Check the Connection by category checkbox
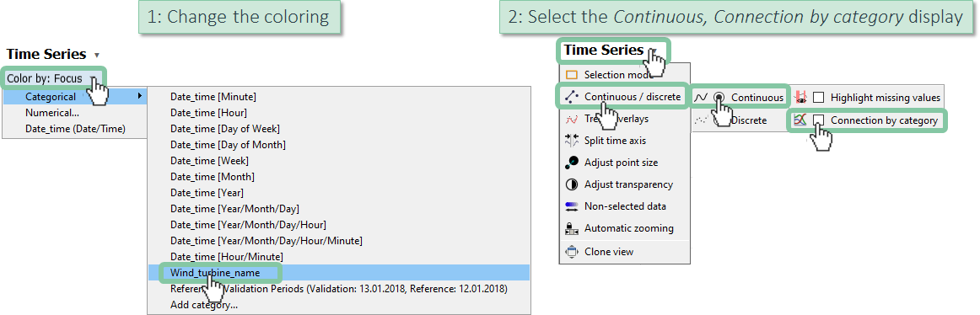Image resolution: width=980 pixels, height=315 pixels. 818,120
